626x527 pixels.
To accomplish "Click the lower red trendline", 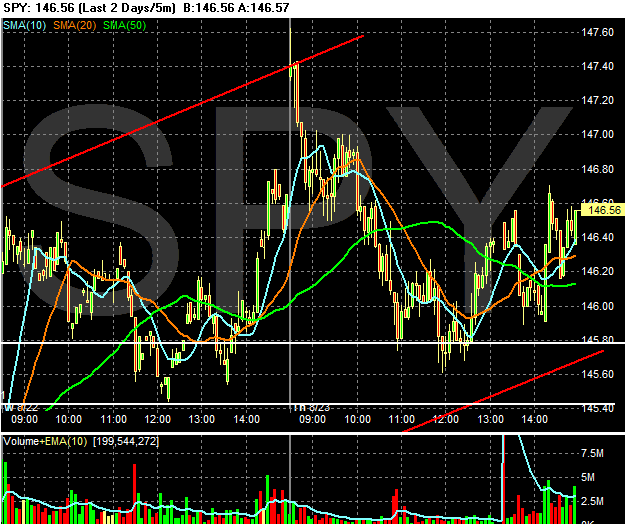I will tap(503, 391).
